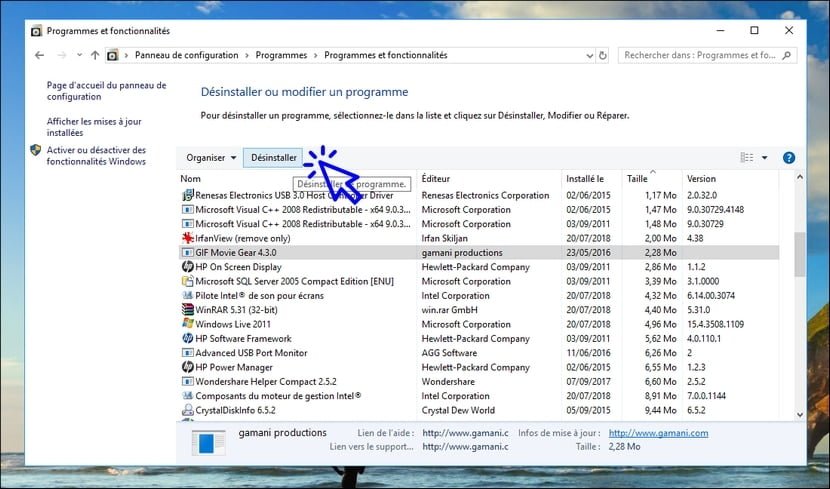830x489 pixels.
Task: Click the WinRAR books icon
Action: 187,310
